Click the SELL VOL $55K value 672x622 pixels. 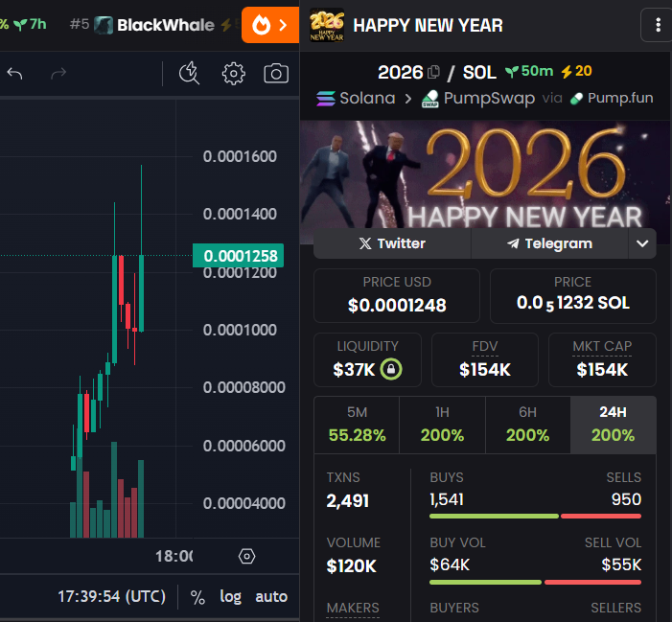click(621, 565)
